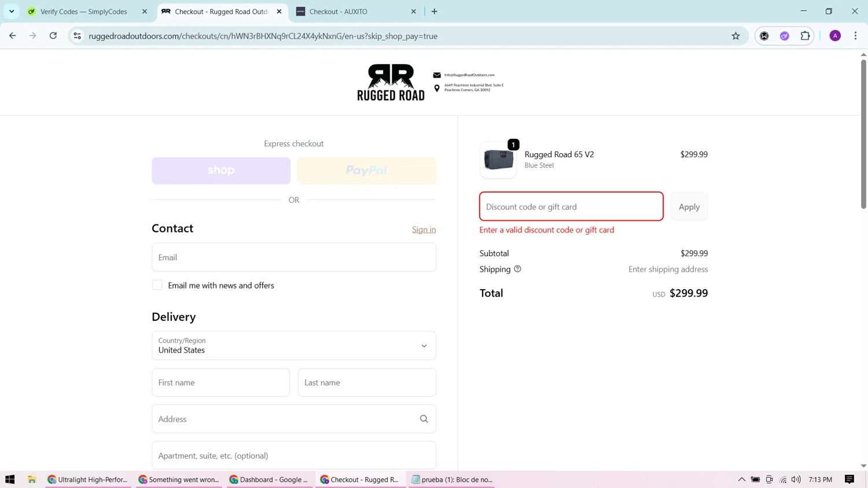868x488 pixels.
Task: Expand the Country/Region dropdown
Action: pos(294,346)
